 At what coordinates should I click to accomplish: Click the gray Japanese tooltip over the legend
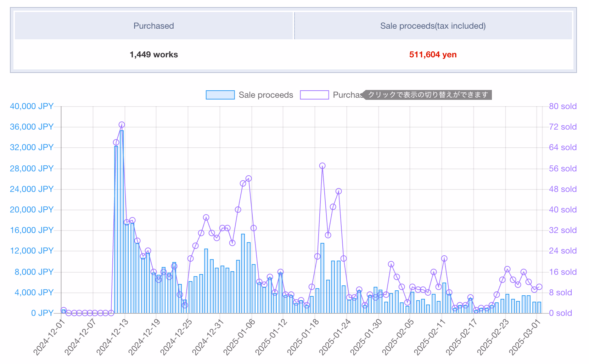(428, 95)
